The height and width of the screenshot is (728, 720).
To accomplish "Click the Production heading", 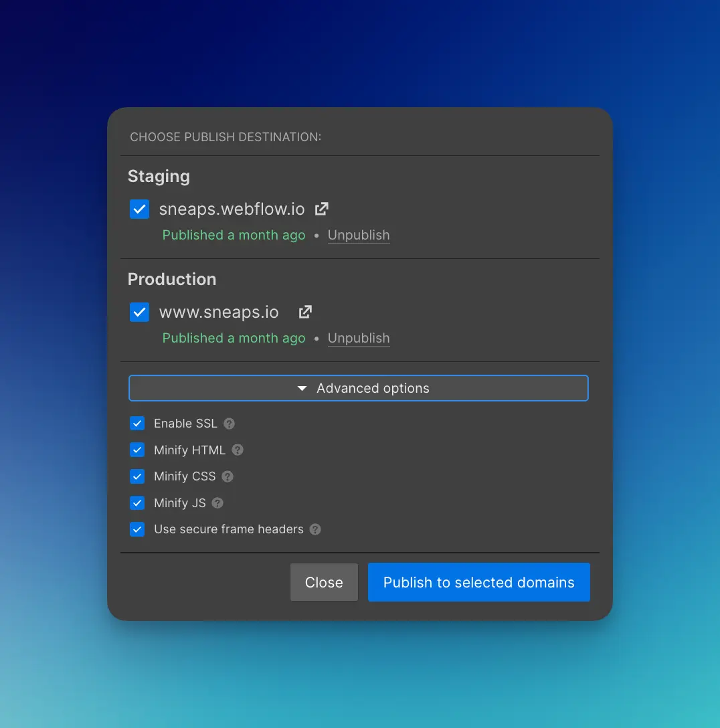I will click(172, 279).
